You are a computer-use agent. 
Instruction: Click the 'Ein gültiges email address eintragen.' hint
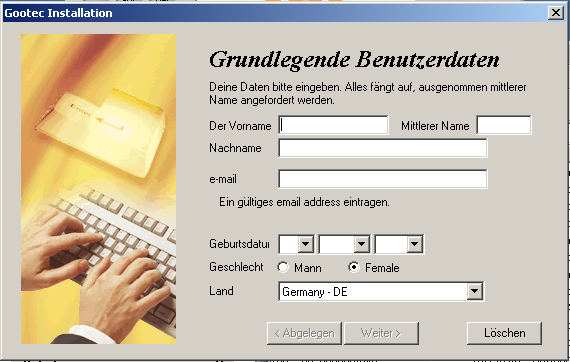pyautogui.click(x=304, y=202)
